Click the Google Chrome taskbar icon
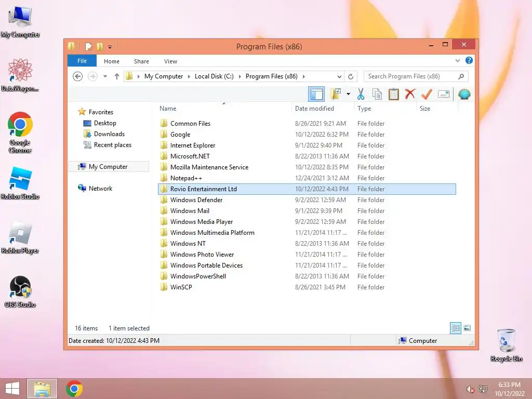The height and width of the screenshot is (399, 532). 74,389
